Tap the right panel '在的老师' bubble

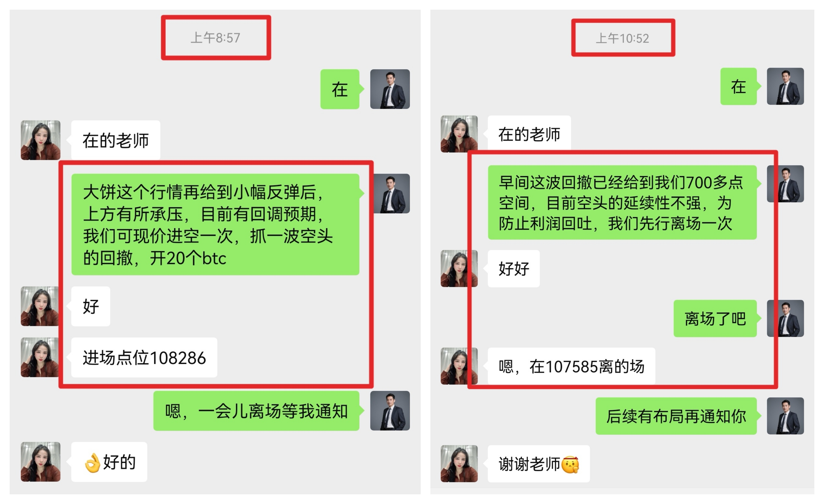(x=529, y=134)
